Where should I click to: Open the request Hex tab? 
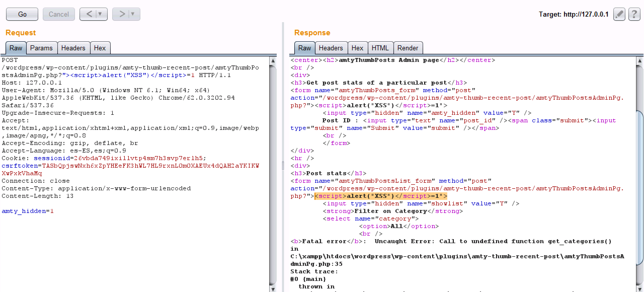[x=100, y=48]
